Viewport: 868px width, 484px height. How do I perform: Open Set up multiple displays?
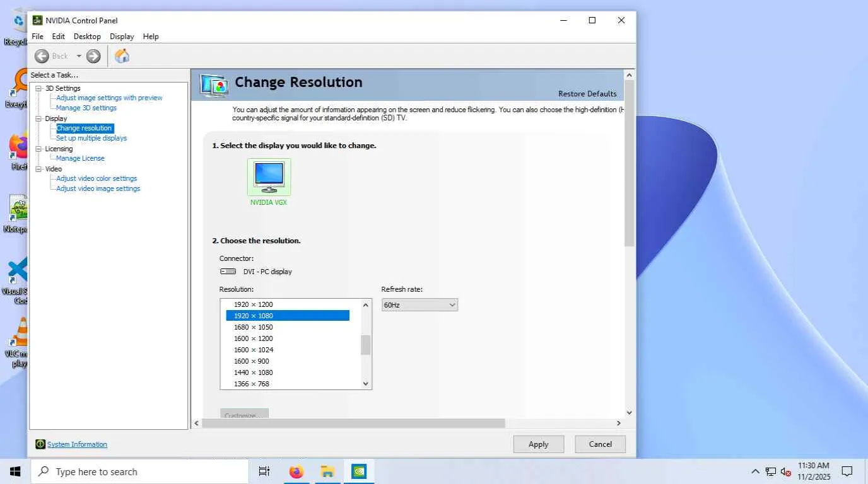(x=91, y=138)
